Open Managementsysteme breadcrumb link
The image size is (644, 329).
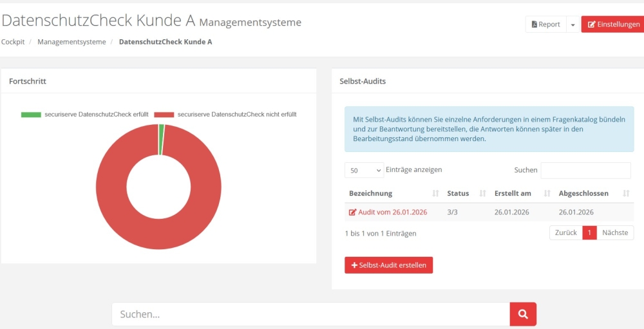pos(71,42)
